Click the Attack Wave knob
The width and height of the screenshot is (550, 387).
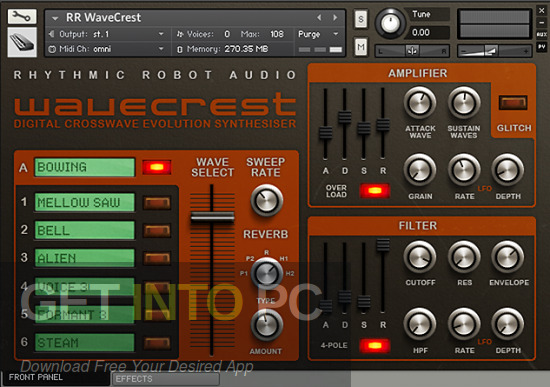tap(420, 103)
